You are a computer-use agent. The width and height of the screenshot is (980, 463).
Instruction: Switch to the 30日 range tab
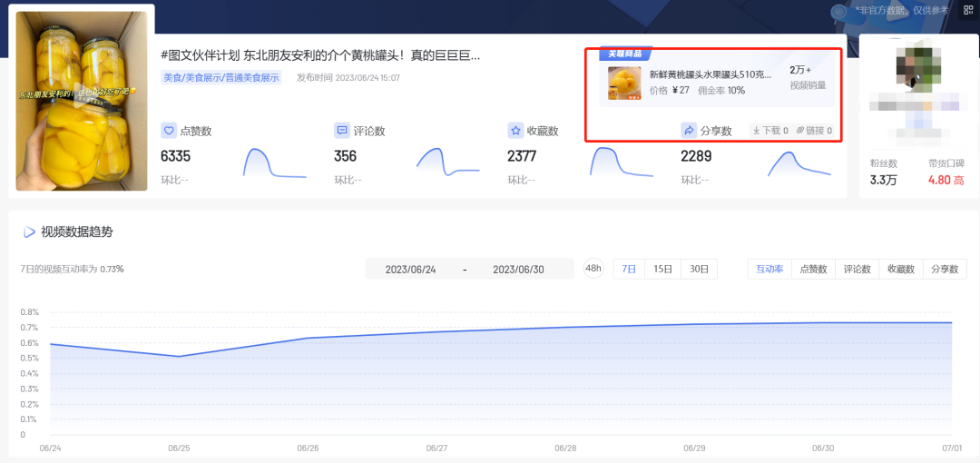pyautogui.click(x=699, y=269)
